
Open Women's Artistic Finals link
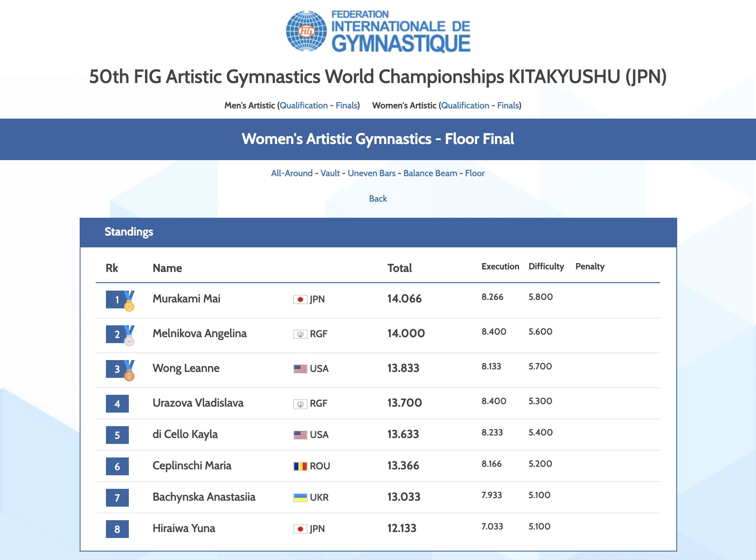[x=508, y=105]
